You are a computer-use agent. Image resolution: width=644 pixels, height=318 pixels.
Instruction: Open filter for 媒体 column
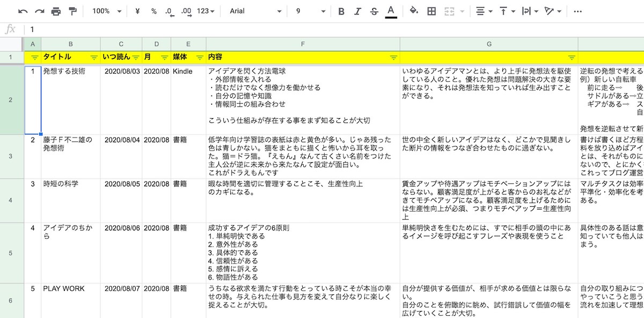(200, 57)
